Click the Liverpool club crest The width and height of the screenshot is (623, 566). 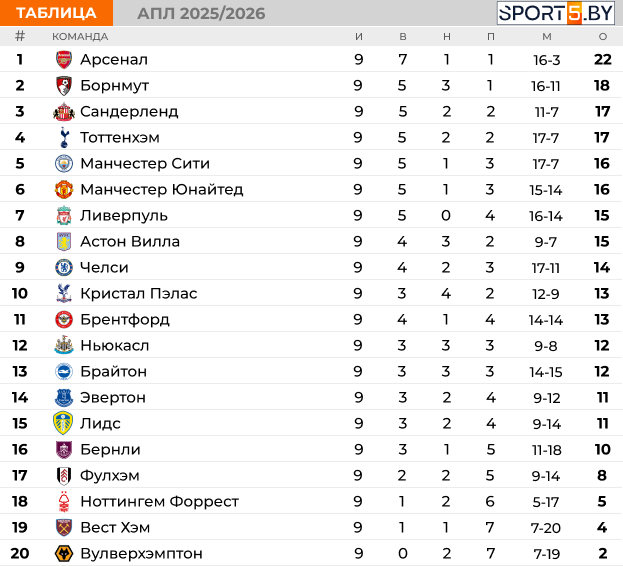click(x=64, y=216)
